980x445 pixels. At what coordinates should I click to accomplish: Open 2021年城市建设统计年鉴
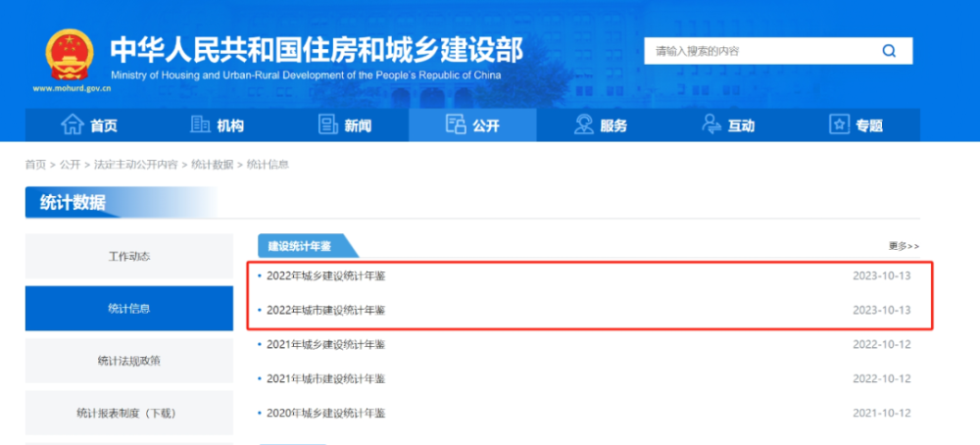tap(325, 378)
